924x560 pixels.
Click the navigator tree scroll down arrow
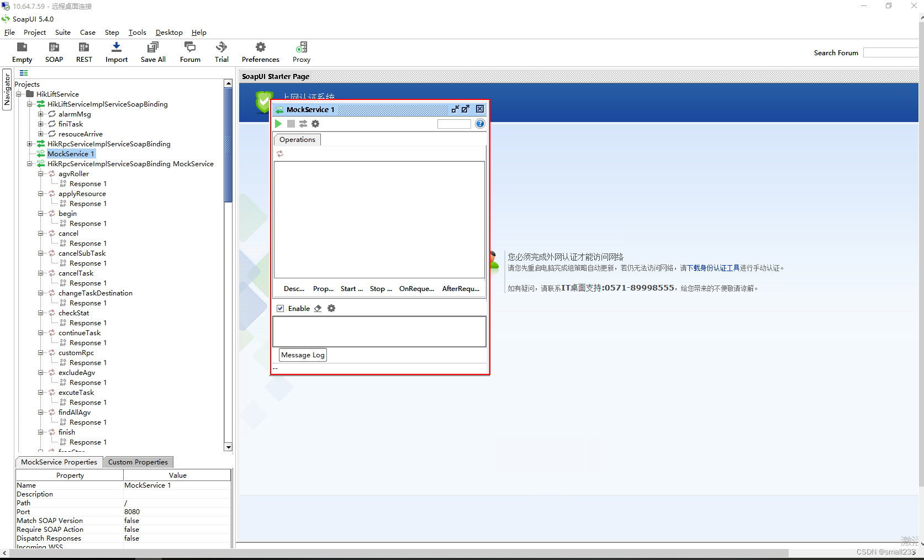[x=228, y=447]
